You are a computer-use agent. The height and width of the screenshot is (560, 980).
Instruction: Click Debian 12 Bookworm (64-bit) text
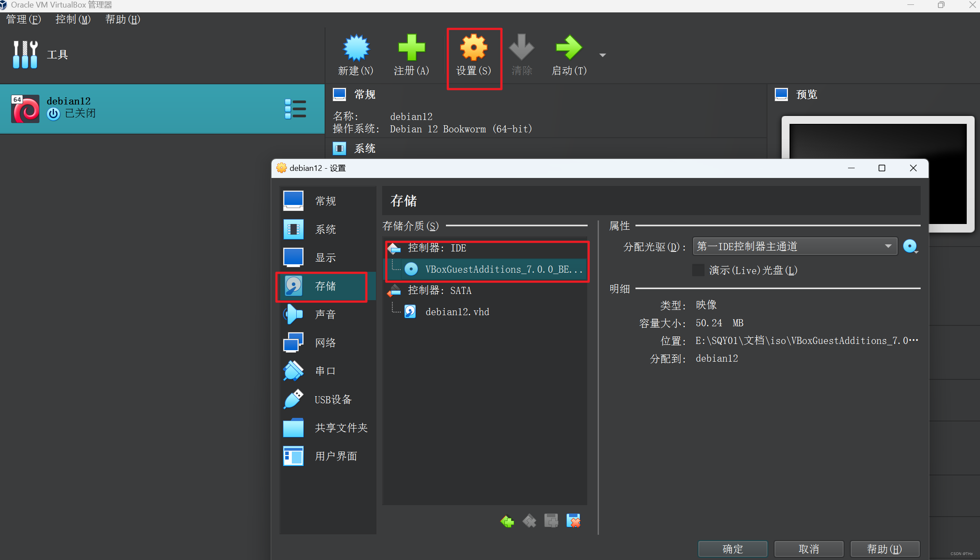coord(461,129)
